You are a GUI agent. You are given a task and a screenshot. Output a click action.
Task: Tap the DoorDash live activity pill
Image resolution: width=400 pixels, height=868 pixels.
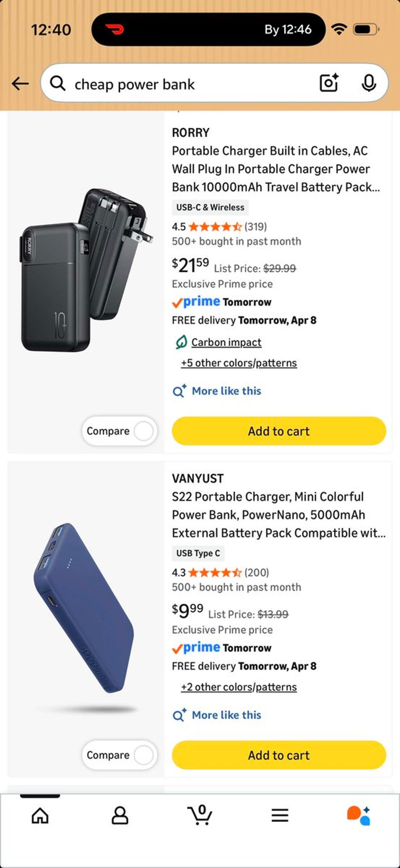[x=208, y=30]
